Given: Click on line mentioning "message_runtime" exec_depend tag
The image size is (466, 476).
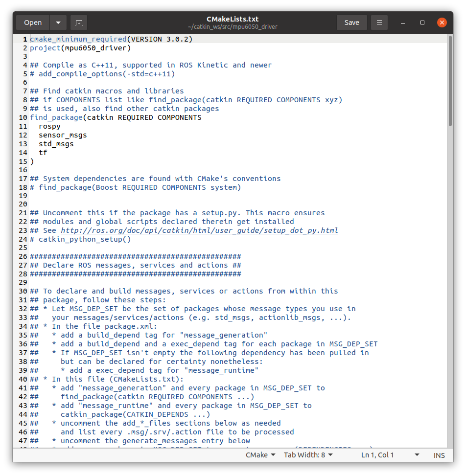Looking at the screenshot, I should pyautogui.click(x=144, y=370).
